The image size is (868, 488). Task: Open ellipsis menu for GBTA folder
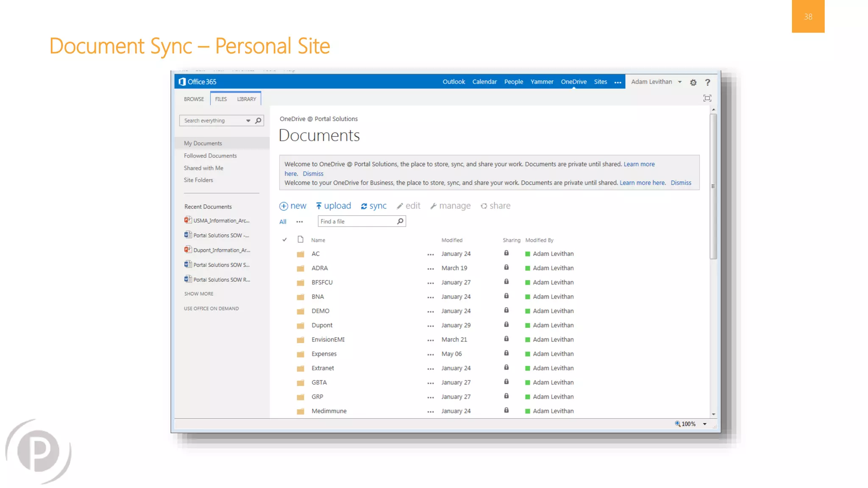click(431, 383)
